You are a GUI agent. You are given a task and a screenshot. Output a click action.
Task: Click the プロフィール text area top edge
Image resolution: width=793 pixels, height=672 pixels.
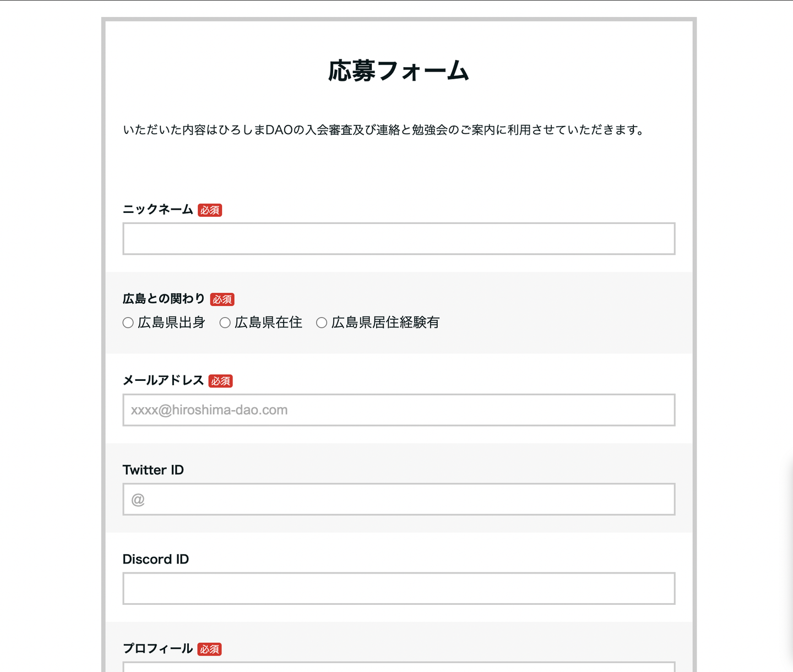(399, 666)
